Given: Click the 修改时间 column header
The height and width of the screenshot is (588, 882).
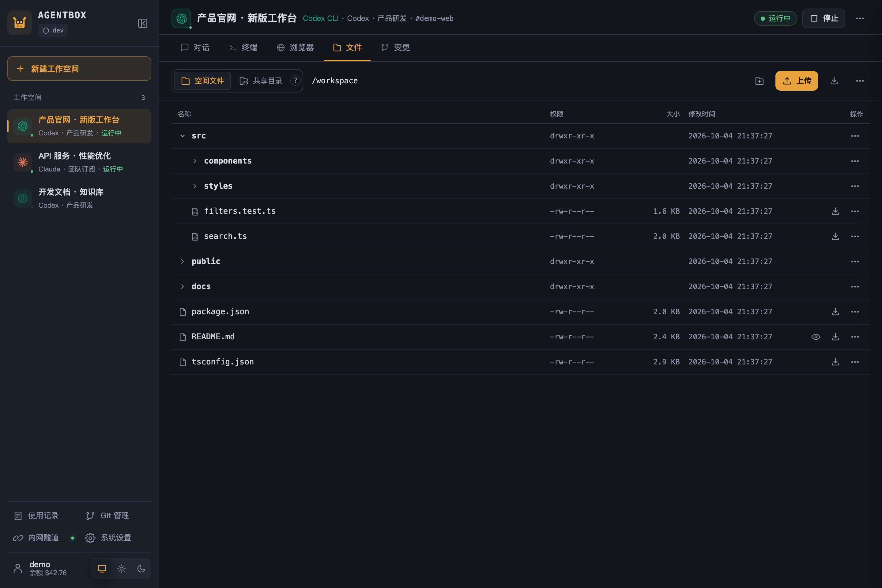Looking at the screenshot, I should [702, 114].
